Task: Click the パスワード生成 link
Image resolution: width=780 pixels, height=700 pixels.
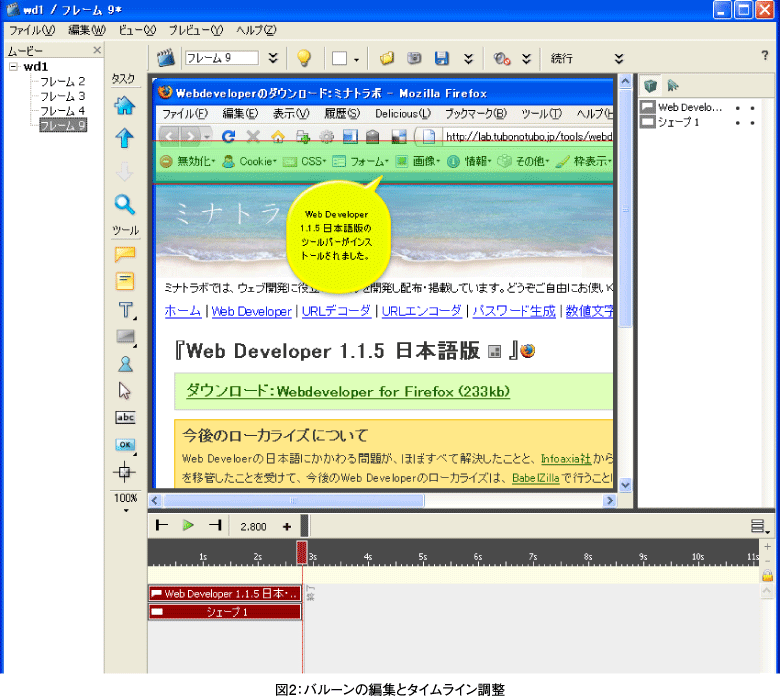Action: pyautogui.click(x=514, y=311)
